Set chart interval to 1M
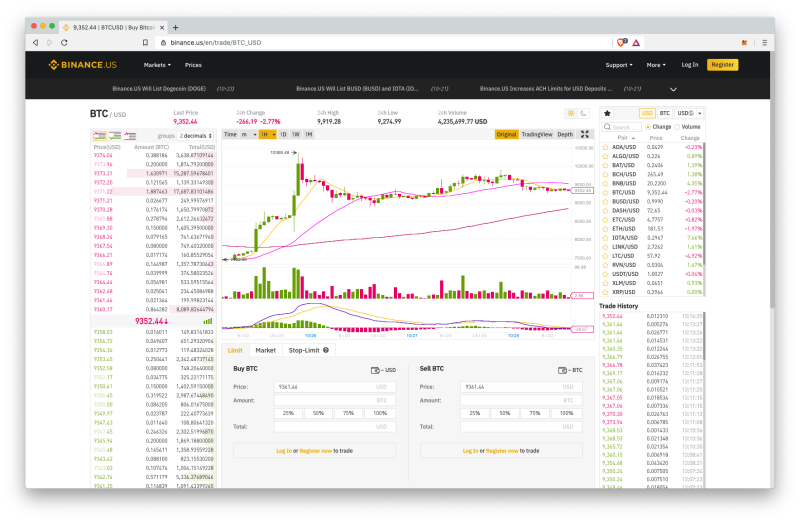Screen dimensions: 800x522 pyautogui.click(x=309, y=134)
